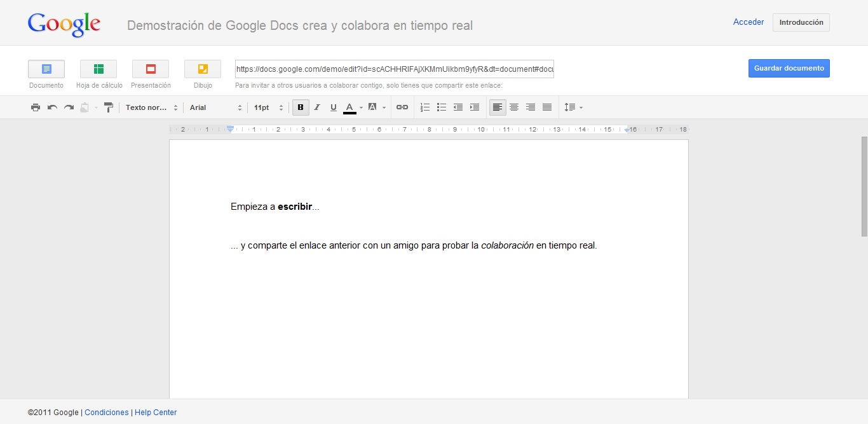Open the Arial font dropdown

(x=215, y=107)
